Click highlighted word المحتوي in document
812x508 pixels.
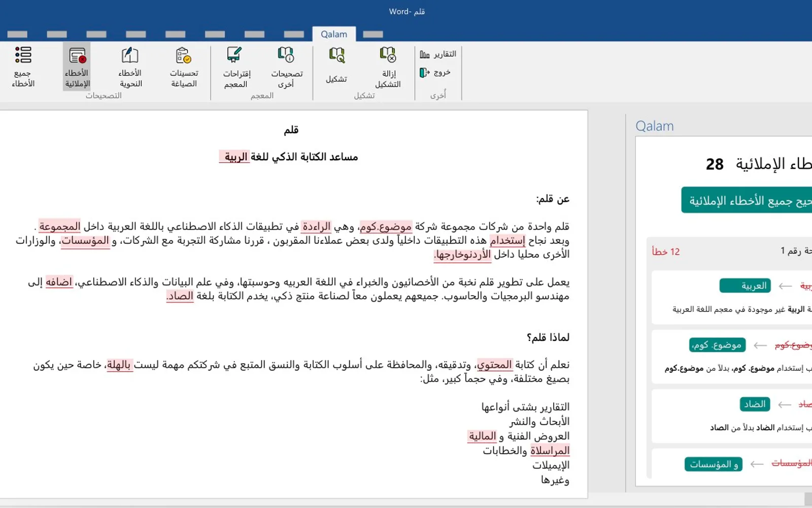(494, 365)
